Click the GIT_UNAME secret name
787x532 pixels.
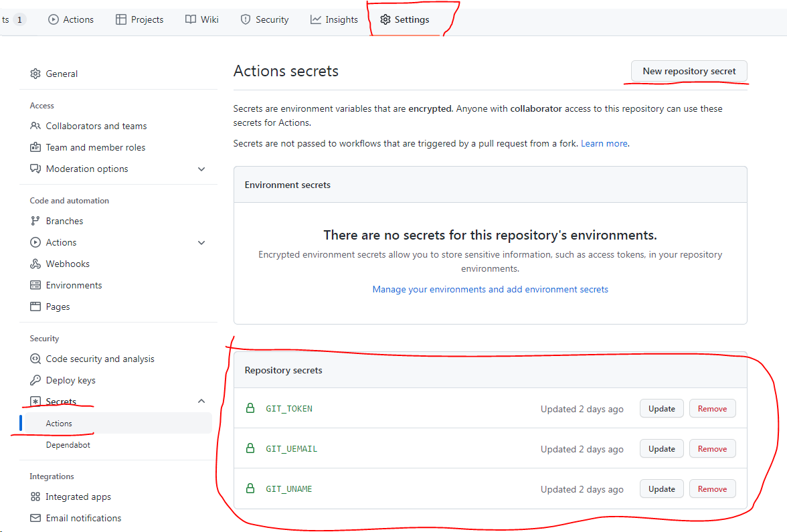pyautogui.click(x=289, y=489)
